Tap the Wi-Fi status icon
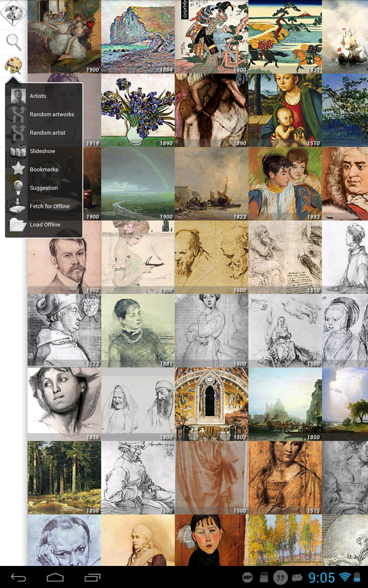368x588 pixels. pyautogui.click(x=345, y=577)
